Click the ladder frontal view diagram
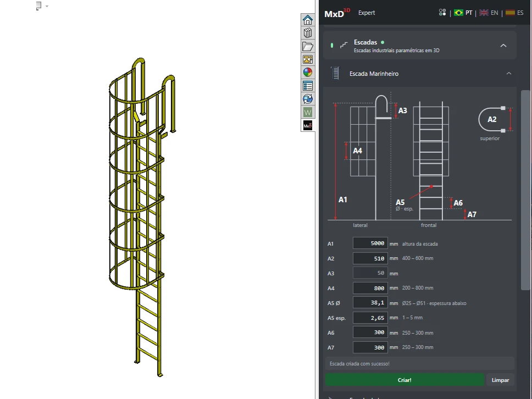The height and width of the screenshot is (399, 532). (431, 160)
